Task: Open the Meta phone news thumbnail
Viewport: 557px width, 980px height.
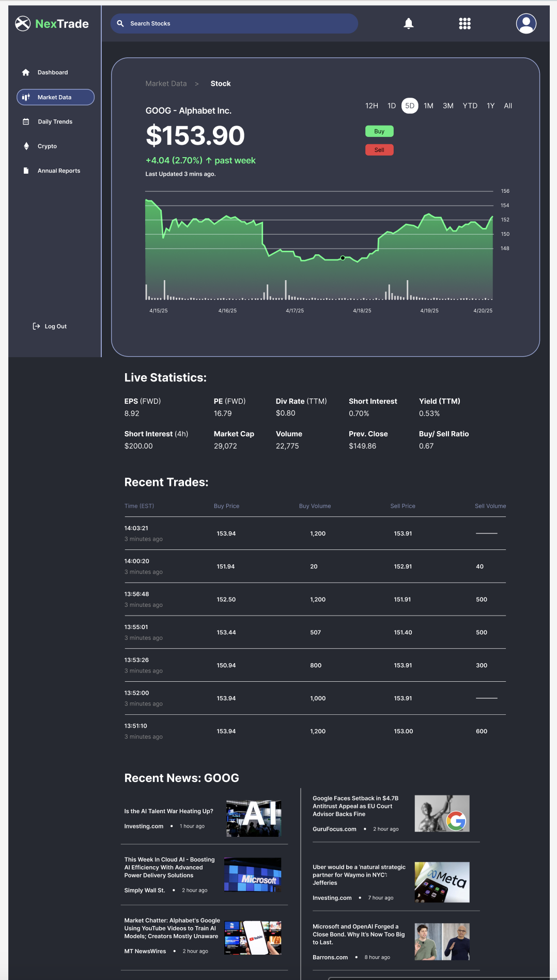Action: click(x=442, y=882)
